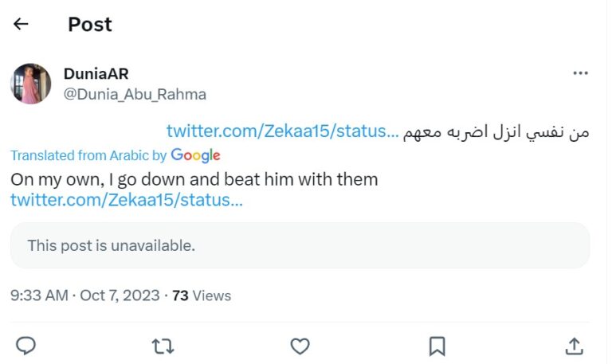Click the repost arrows icon
The width and height of the screenshot is (612, 364).
point(163,346)
